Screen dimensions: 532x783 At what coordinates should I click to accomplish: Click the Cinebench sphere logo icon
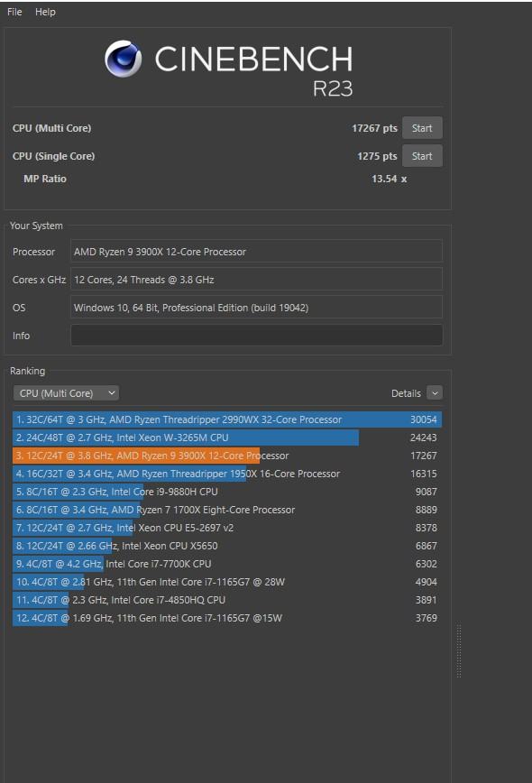pyautogui.click(x=124, y=59)
